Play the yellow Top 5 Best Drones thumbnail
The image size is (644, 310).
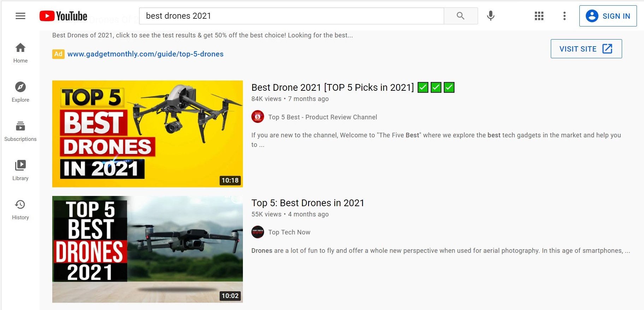coord(148,134)
